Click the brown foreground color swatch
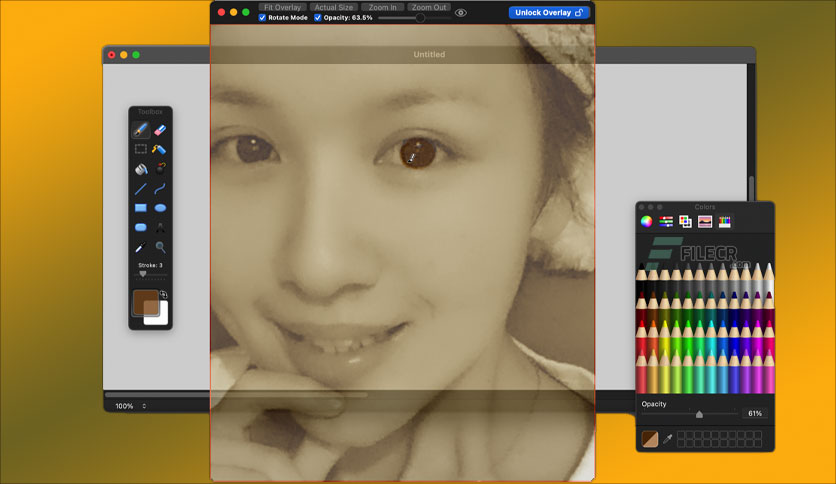Screen dimensions: 836x484 point(145,302)
